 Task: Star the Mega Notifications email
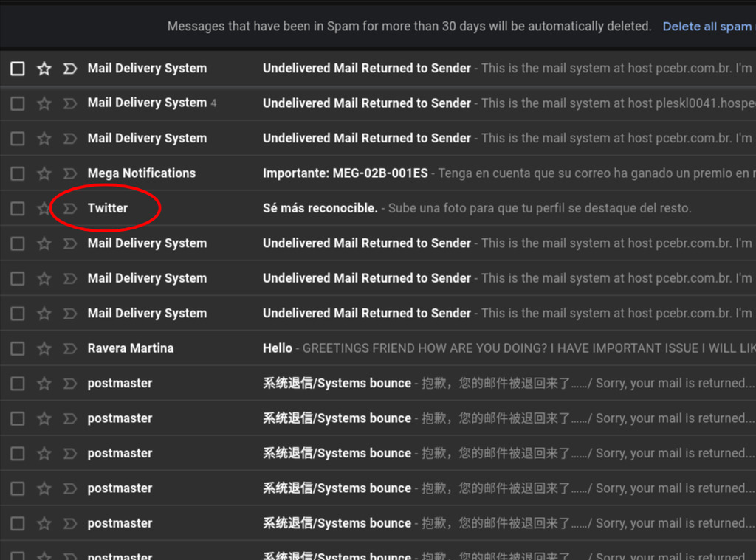[x=44, y=173]
